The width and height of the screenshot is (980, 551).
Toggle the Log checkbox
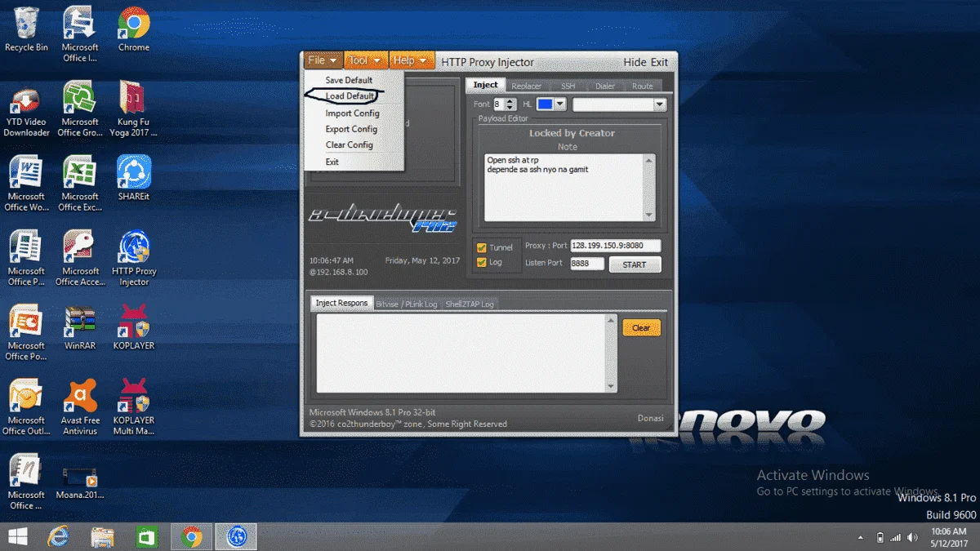pyautogui.click(x=482, y=262)
